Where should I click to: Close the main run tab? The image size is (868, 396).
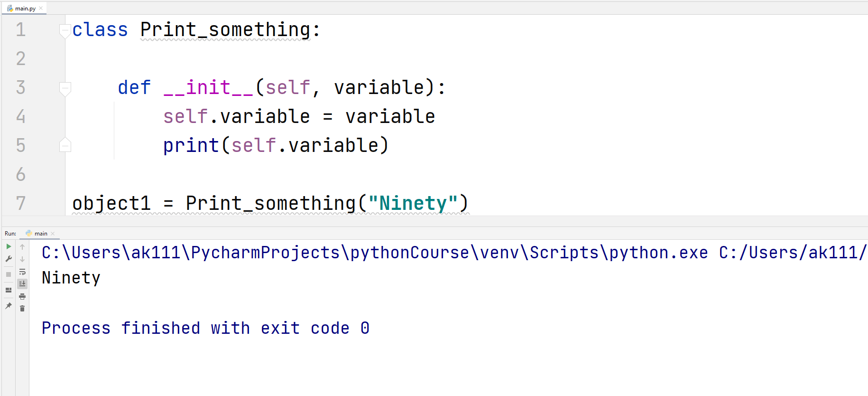53,234
